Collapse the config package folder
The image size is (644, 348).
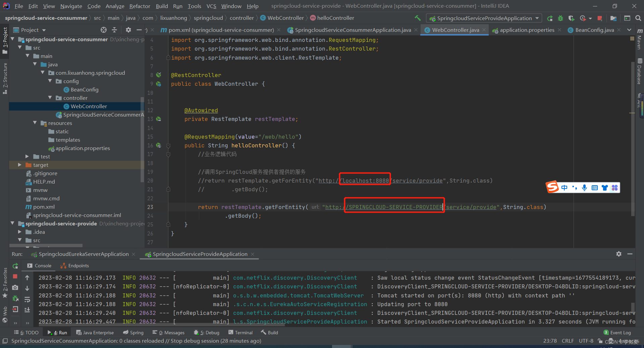(50, 81)
